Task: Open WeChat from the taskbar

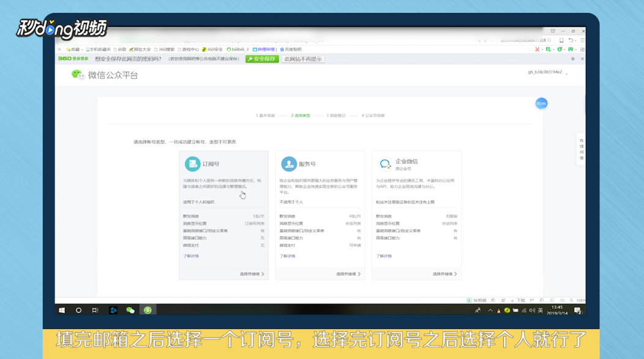Action: (130, 310)
